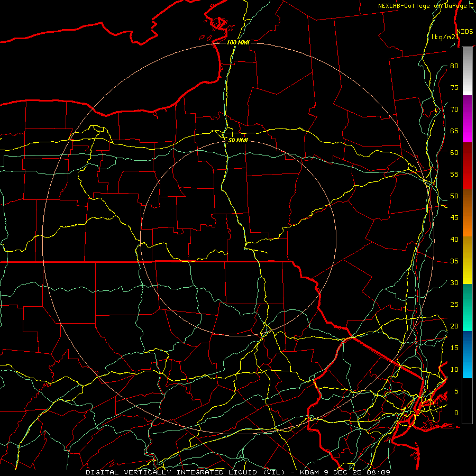Select the blue color scale segment

click(467, 354)
